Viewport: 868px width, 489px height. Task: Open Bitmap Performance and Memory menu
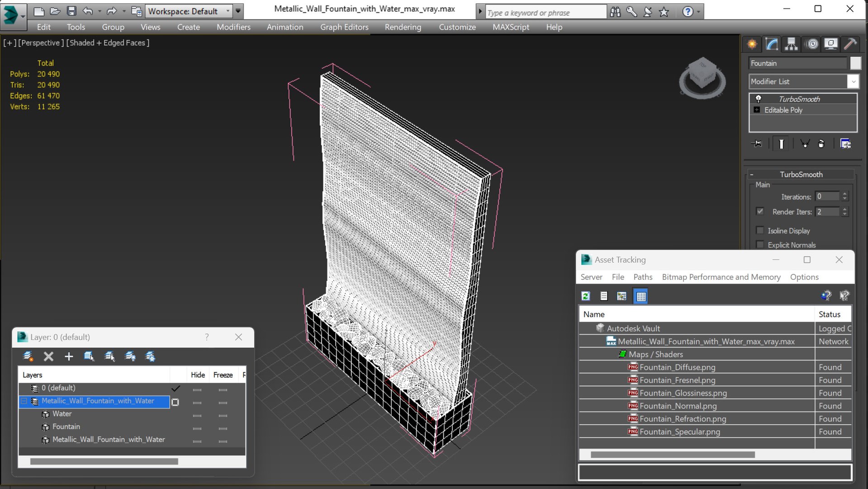(721, 277)
